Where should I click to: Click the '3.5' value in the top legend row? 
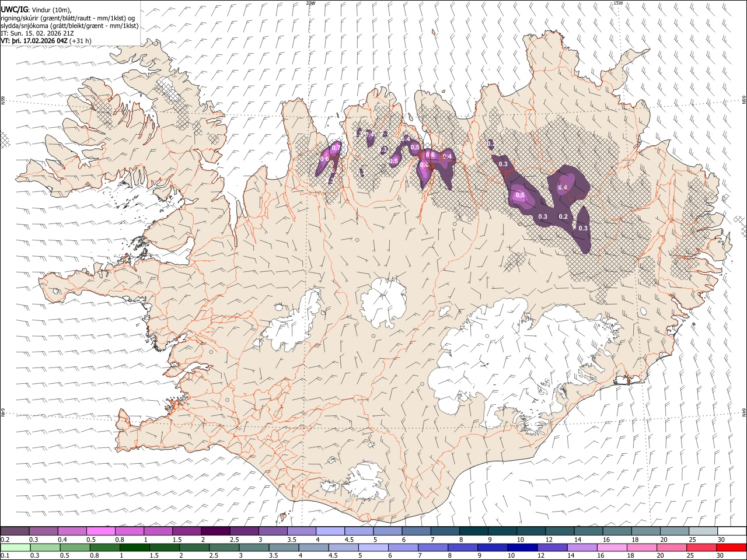pos(291,540)
